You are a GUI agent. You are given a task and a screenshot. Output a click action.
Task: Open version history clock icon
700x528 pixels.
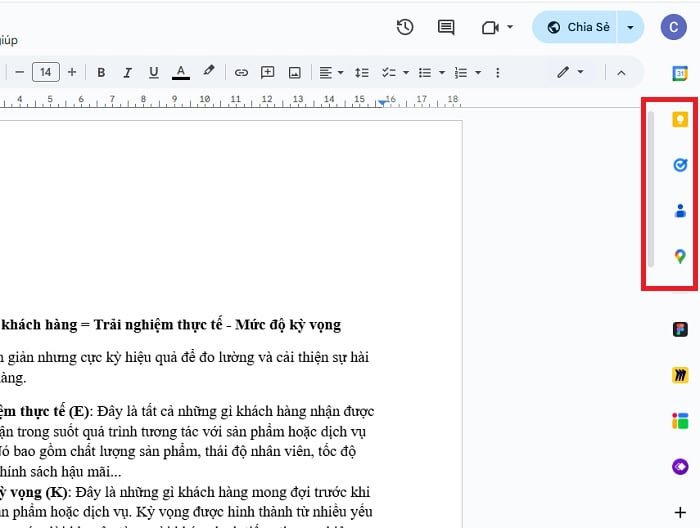(405, 27)
